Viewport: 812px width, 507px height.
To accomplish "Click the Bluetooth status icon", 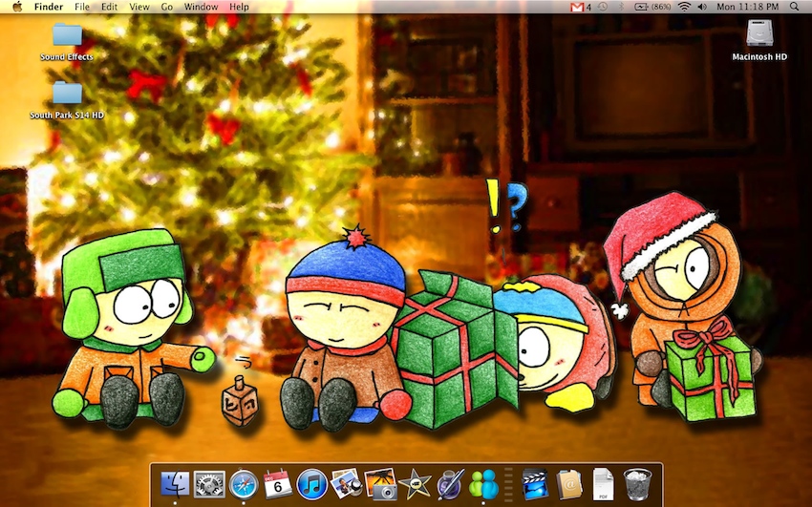I will coord(622,7).
